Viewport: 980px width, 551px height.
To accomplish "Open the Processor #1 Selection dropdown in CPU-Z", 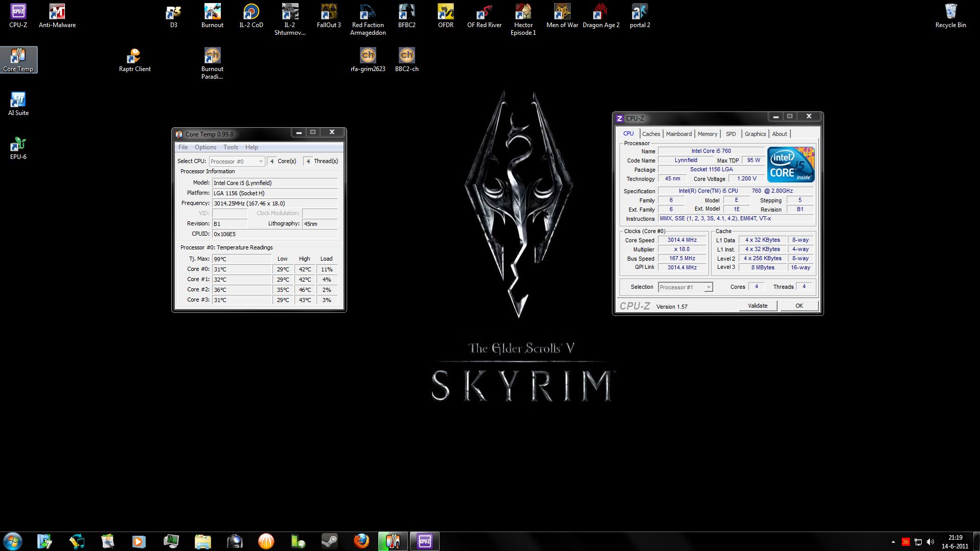I will pyautogui.click(x=685, y=287).
